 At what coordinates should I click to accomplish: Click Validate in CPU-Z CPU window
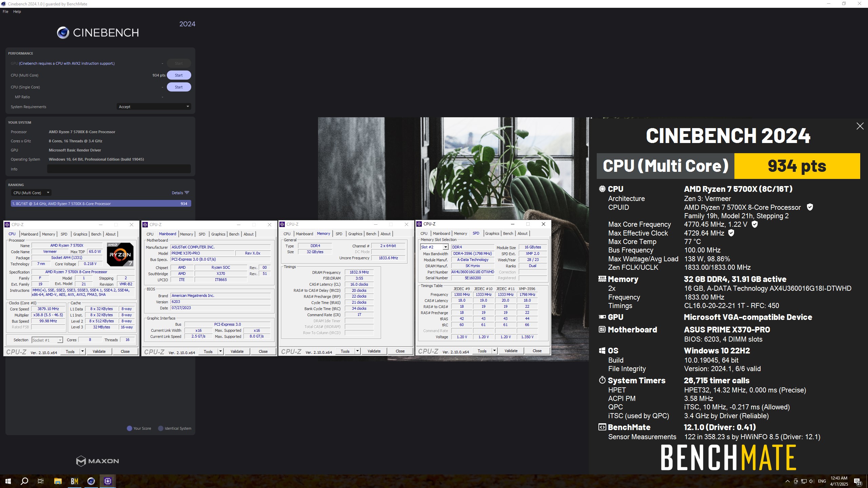[99, 351]
